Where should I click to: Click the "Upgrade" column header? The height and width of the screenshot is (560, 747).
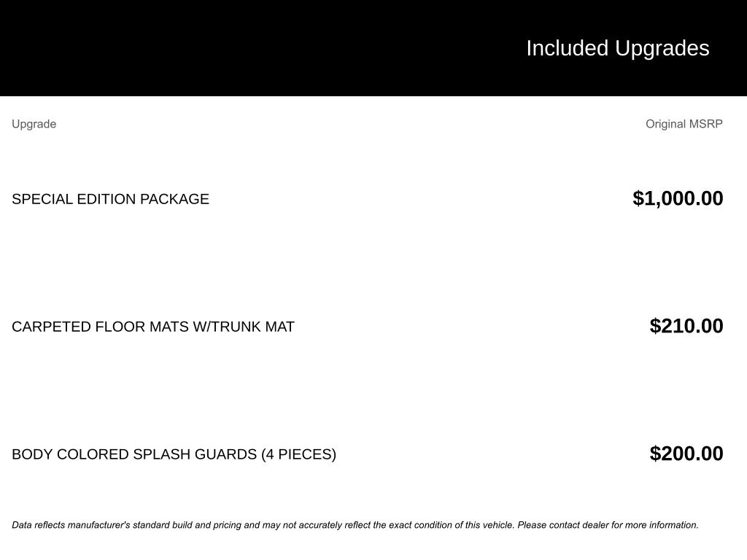click(x=34, y=124)
